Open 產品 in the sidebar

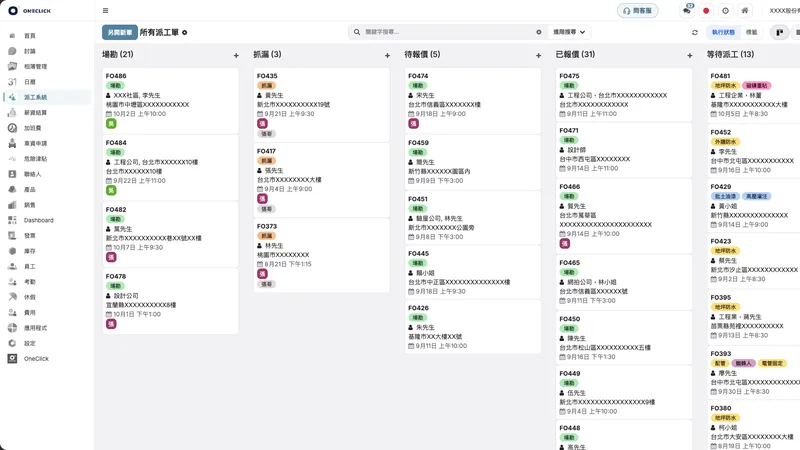[30, 189]
